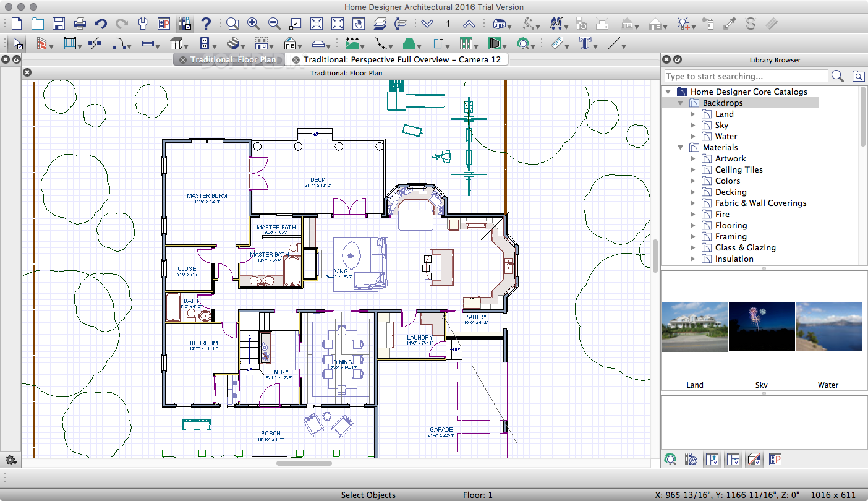Viewport: 868px width, 501px height.
Task: Select the Land backdrop thumbnail
Action: click(x=695, y=327)
